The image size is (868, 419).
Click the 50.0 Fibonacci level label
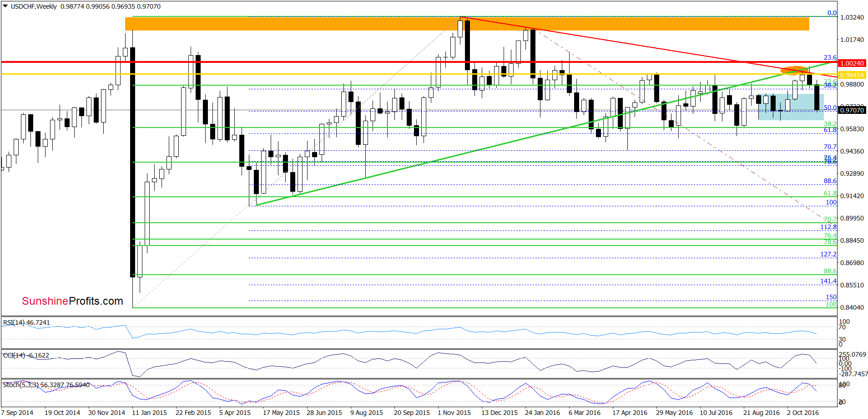[x=830, y=107]
